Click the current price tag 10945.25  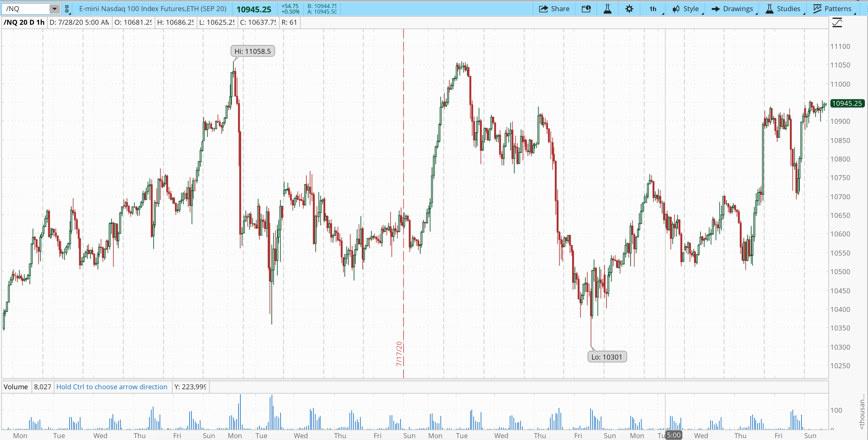(x=847, y=103)
